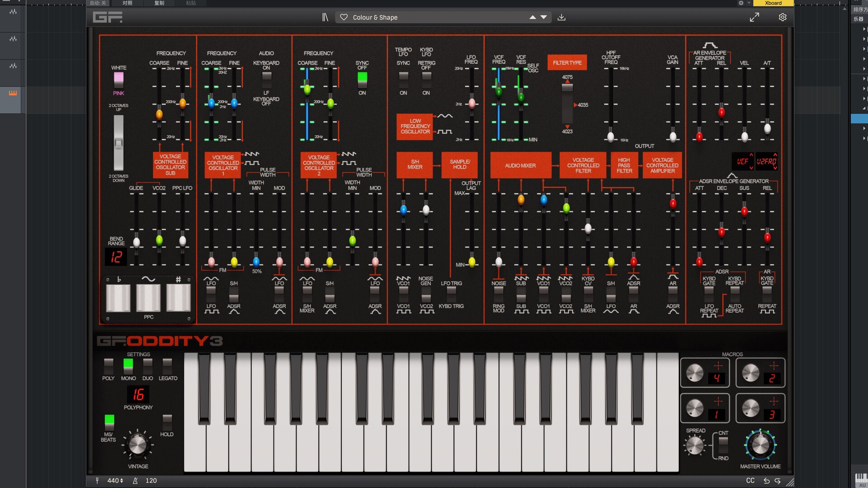This screenshot has height=488, width=868.
Task: Toggle the MONO voice mode switch
Action: [128, 366]
